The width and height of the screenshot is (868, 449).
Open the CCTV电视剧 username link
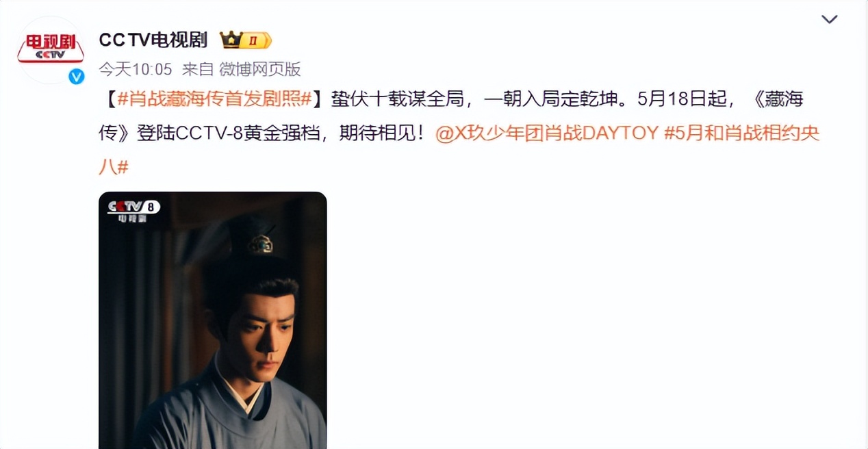(153, 40)
